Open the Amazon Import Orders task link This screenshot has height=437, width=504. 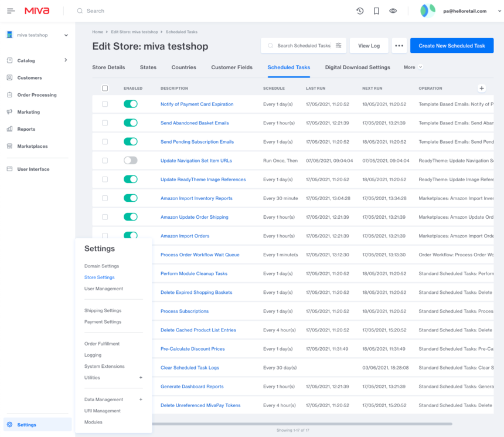point(185,236)
